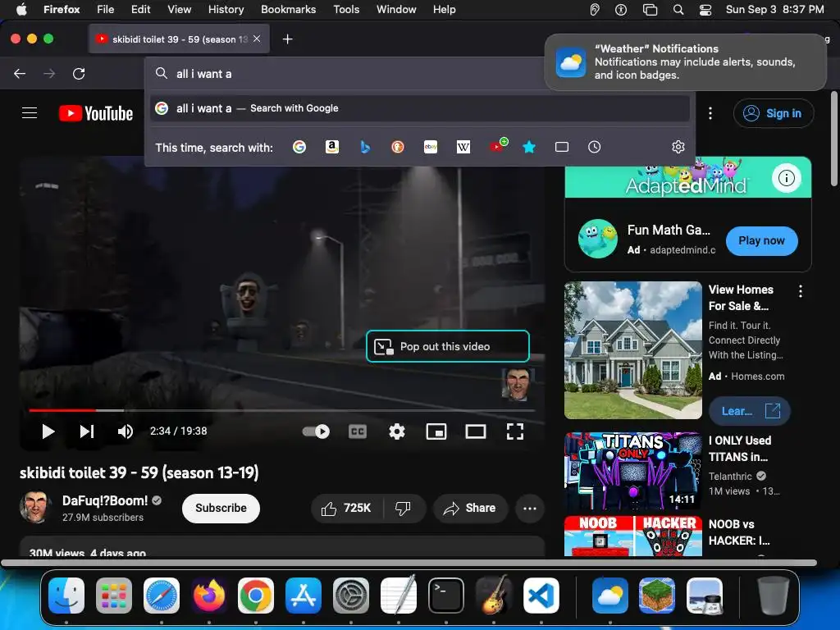Open Weather notification banner
The height and width of the screenshot is (630, 840).
[686, 62]
